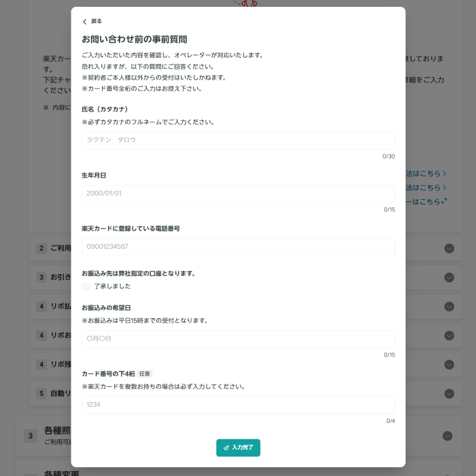
Task: Expand the リボ払 section chevron
Action: pyautogui.click(x=449, y=307)
